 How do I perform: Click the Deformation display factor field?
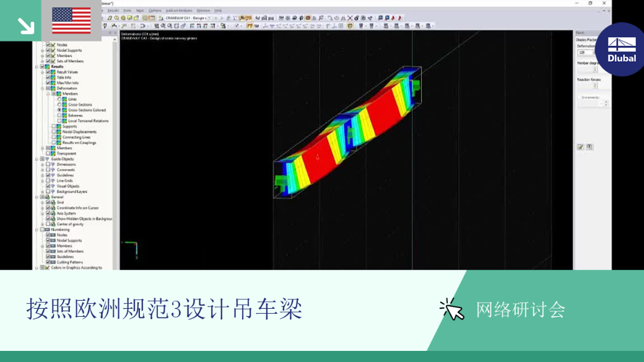585,53
